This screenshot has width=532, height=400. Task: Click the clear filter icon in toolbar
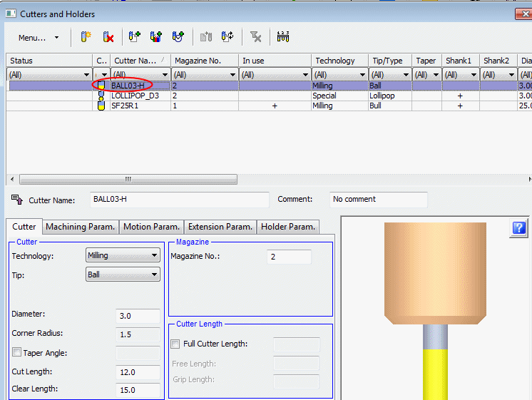click(x=255, y=37)
